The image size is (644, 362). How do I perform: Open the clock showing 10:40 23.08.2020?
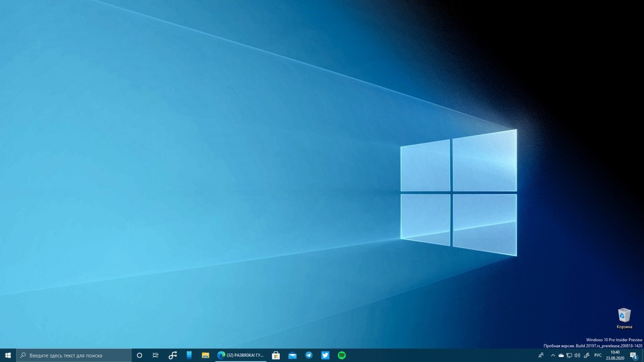point(615,355)
